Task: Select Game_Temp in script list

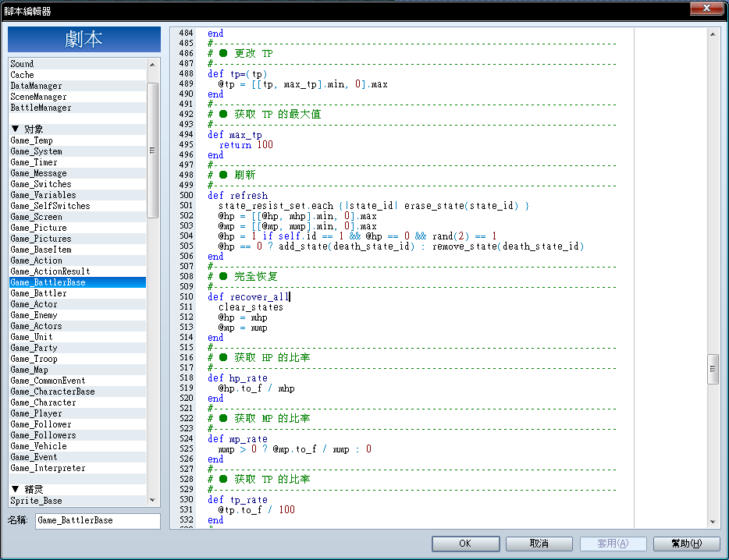Action: pos(77,140)
